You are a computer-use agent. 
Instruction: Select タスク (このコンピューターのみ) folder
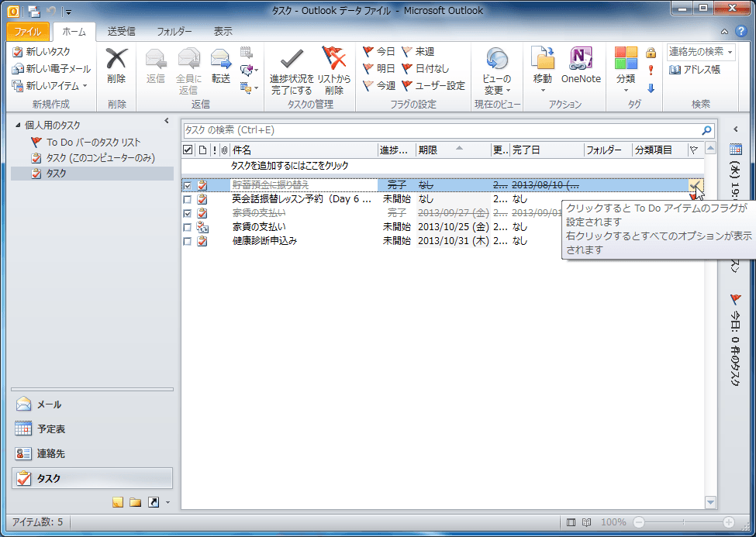(92, 157)
